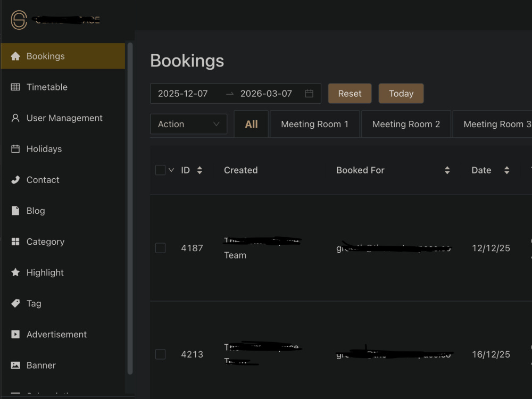The height and width of the screenshot is (399, 532).
Task: Click the Category tiles icon
Action: click(x=15, y=241)
